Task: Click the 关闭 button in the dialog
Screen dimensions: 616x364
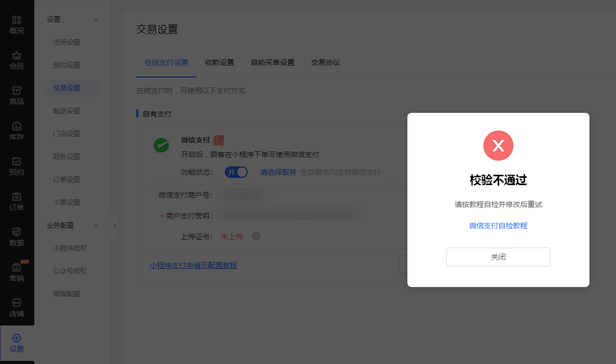Action: pyautogui.click(x=498, y=257)
